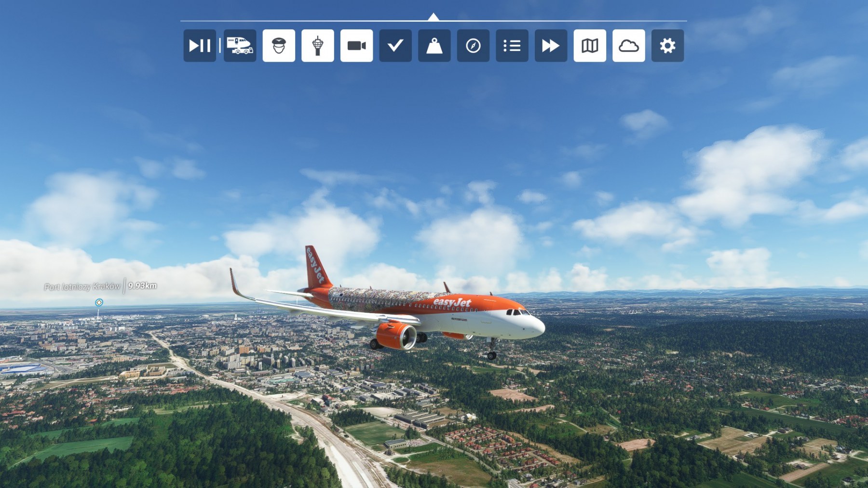This screenshot has height=488, width=868.
Task: Click the 9.93km distance label
Action: pyautogui.click(x=142, y=286)
